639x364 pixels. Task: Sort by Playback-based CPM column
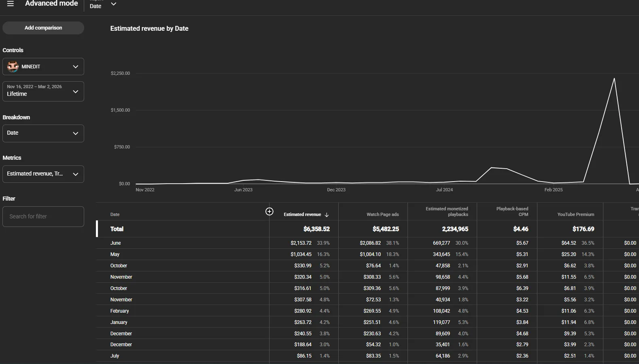tap(512, 212)
